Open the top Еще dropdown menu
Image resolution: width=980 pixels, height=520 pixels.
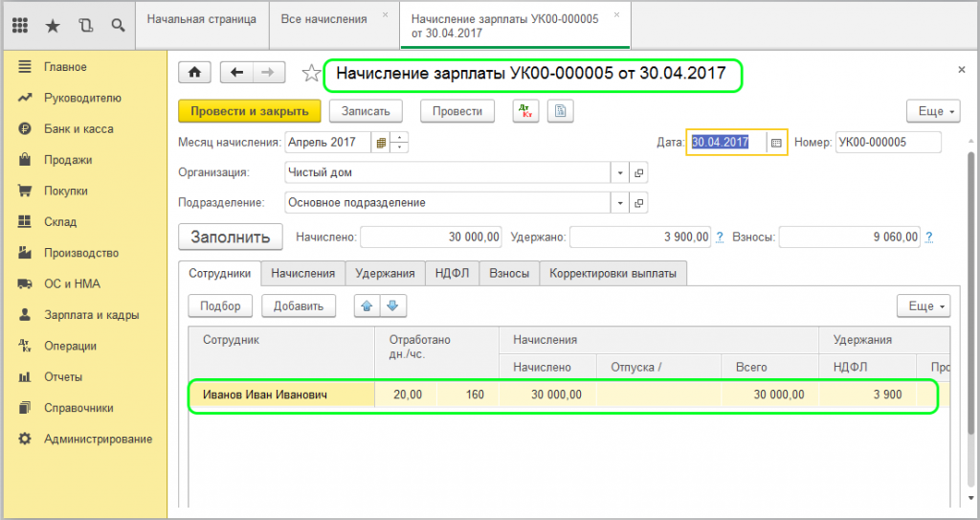933,111
